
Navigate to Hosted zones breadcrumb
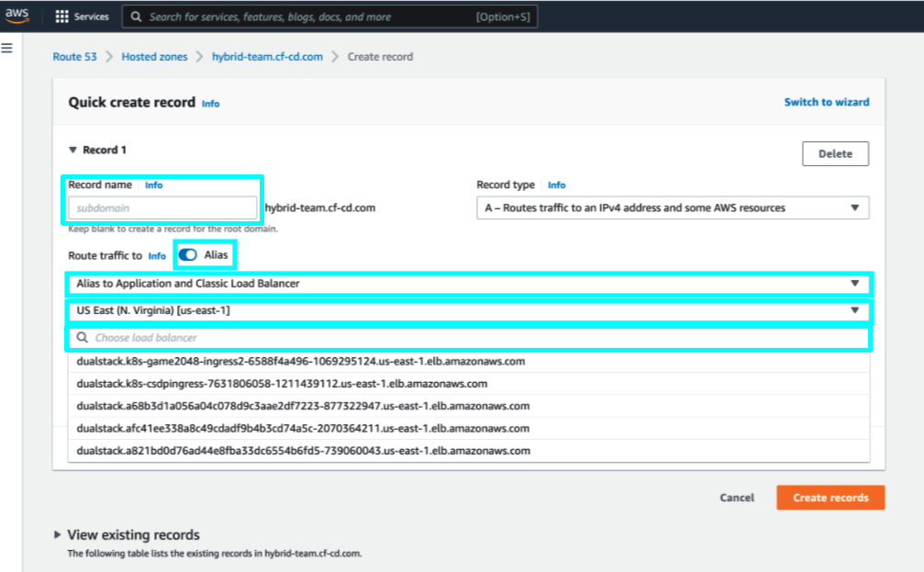[x=154, y=57]
